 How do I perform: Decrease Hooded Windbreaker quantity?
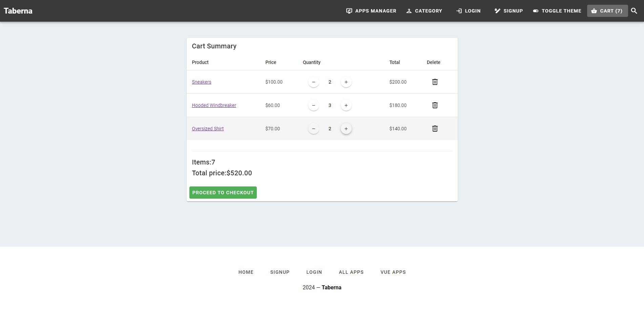pyautogui.click(x=313, y=105)
